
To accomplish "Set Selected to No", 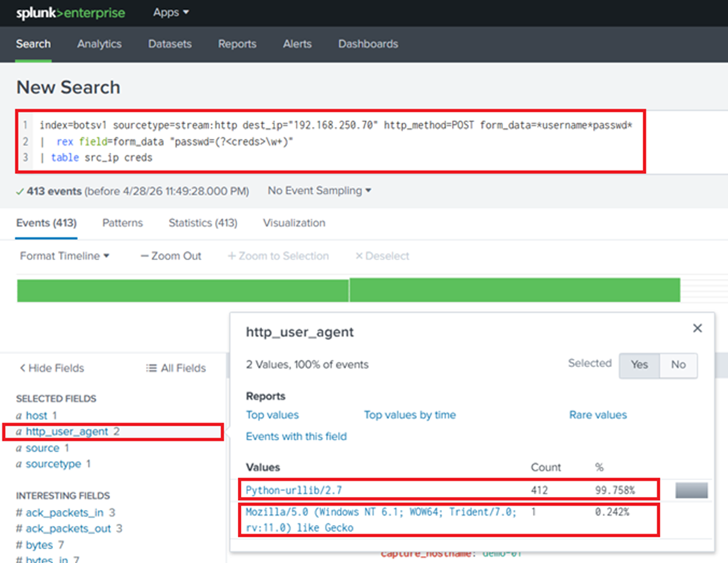I will [x=678, y=365].
